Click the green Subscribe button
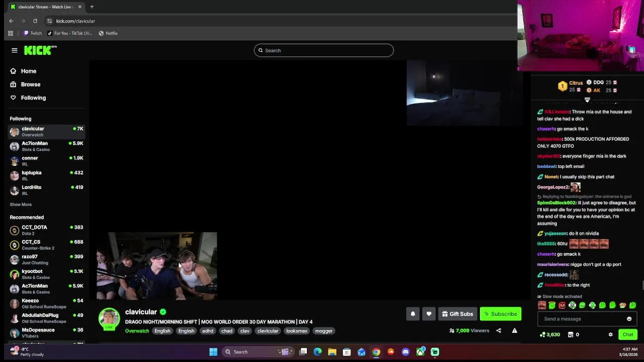The width and height of the screenshot is (644, 362). tap(501, 314)
